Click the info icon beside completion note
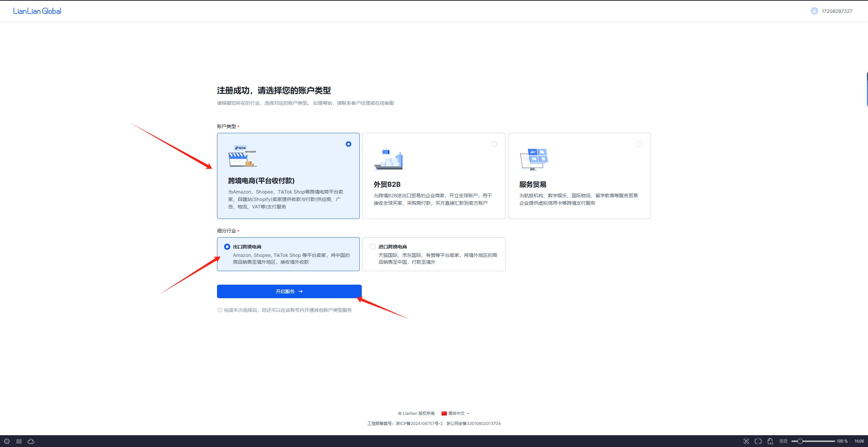This screenshot has width=868, height=447. [x=219, y=310]
